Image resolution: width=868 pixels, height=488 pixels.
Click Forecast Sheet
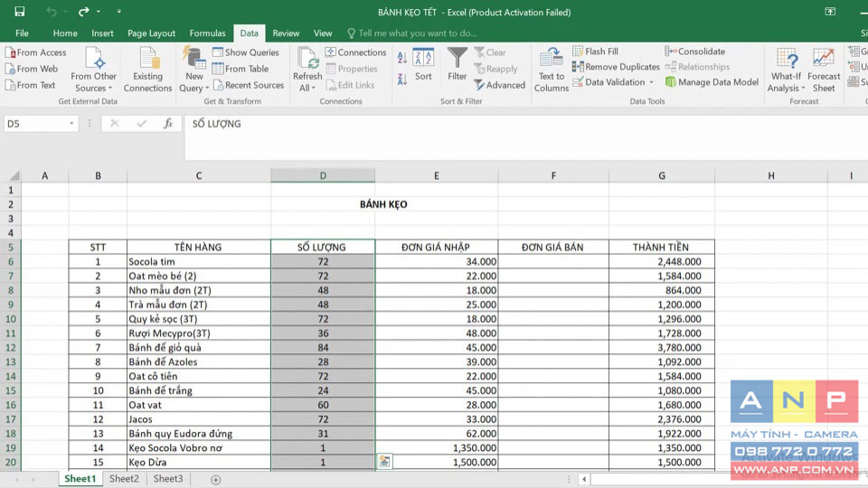[x=824, y=70]
